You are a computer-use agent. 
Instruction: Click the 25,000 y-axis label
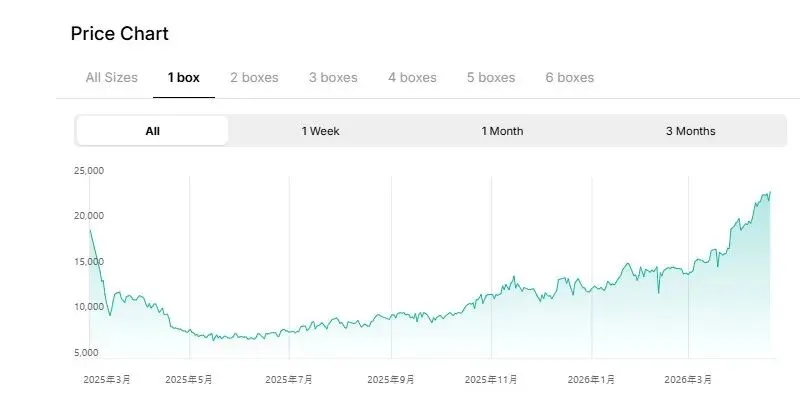(89, 171)
